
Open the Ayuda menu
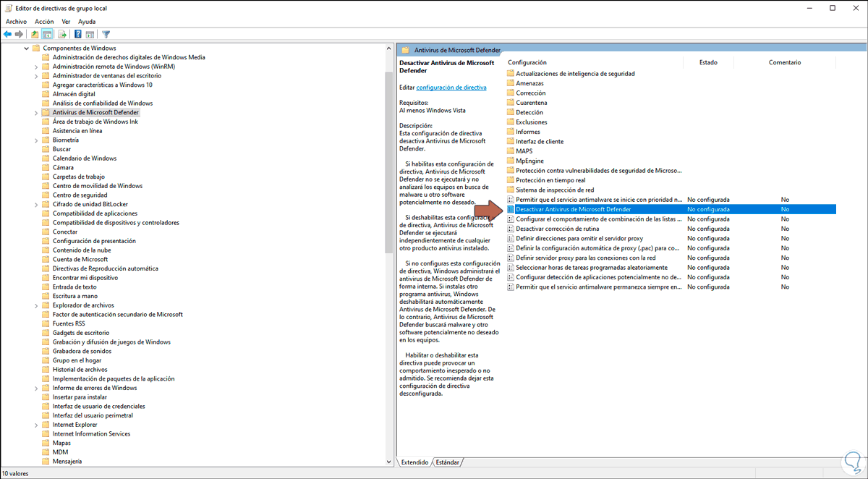tap(87, 22)
